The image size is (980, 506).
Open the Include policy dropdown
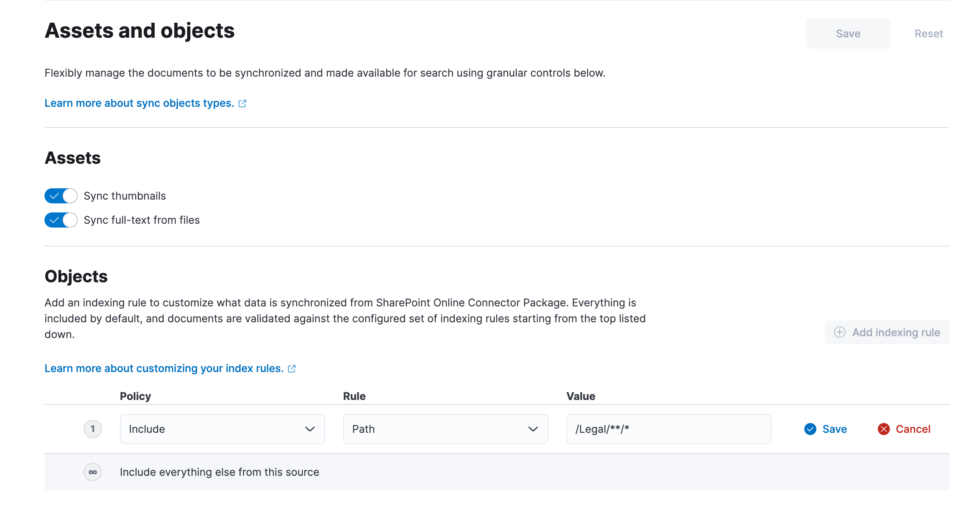[222, 429]
